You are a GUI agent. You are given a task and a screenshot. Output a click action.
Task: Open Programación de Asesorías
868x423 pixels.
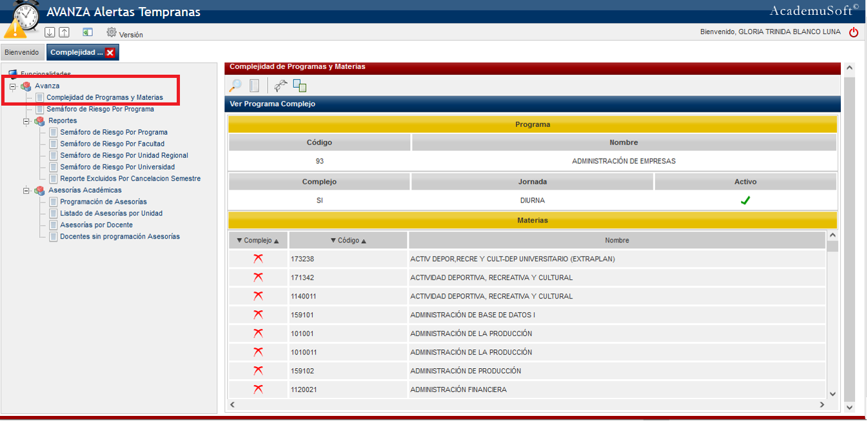(103, 202)
